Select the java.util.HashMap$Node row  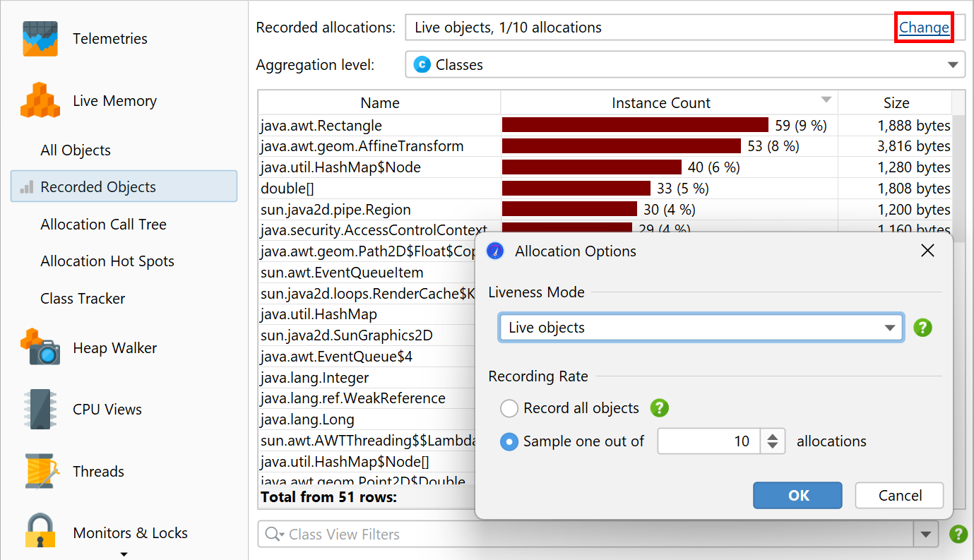click(605, 167)
